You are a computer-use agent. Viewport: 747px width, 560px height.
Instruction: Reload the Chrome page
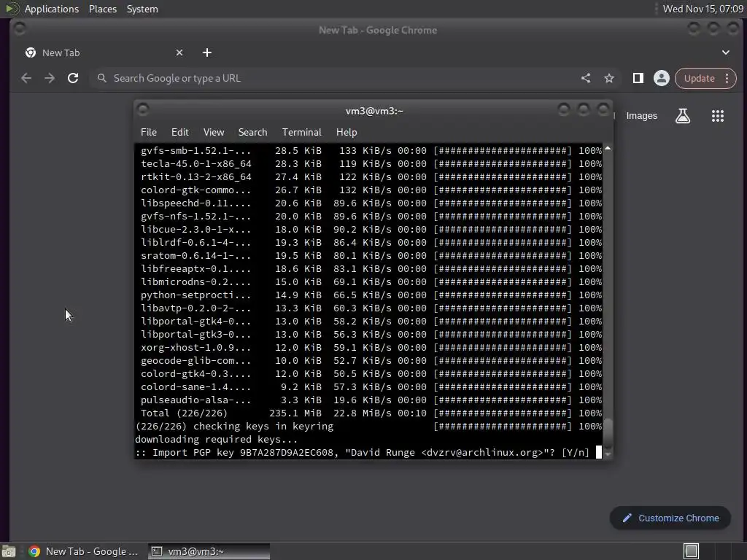click(73, 78)
